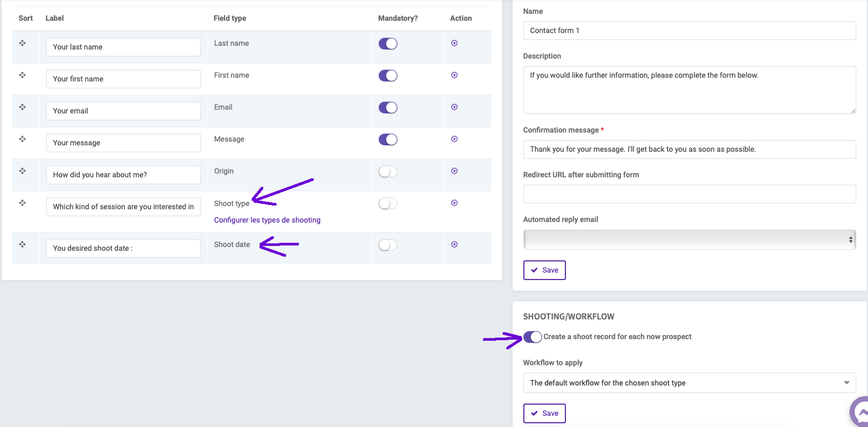The image size is (868, 427).
Task: Grab the sort handle for the Origin field row
Action: (22, 171)
